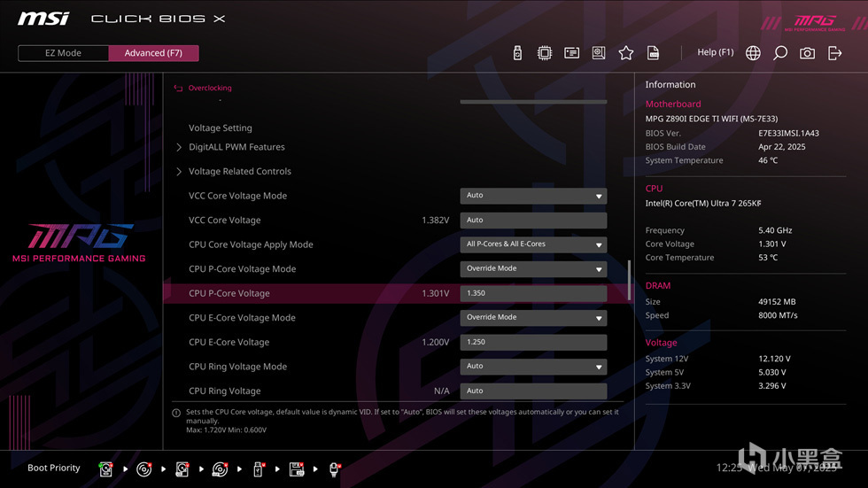Click the exit icon at top right
Image resolution: width=868 pixels, height=488 pixels.
coord(834,53)
